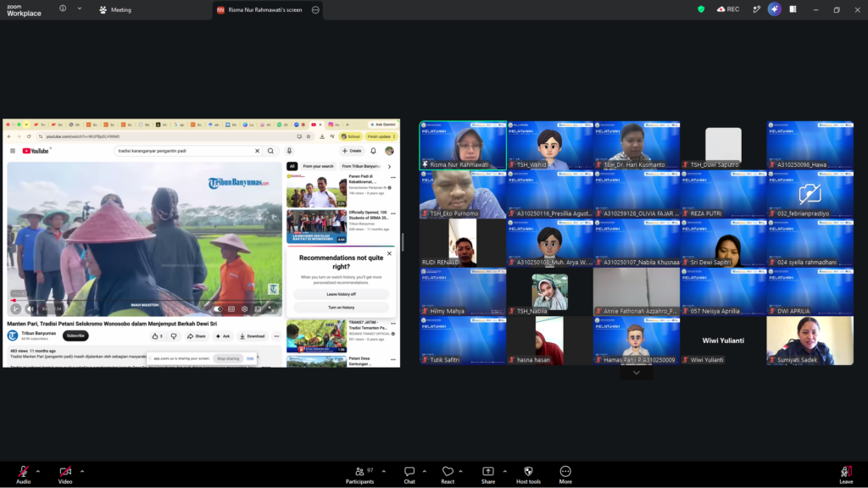Screen dimensions: 868x488
Task: Show more filter chips arrow
Action: (389, 166)
